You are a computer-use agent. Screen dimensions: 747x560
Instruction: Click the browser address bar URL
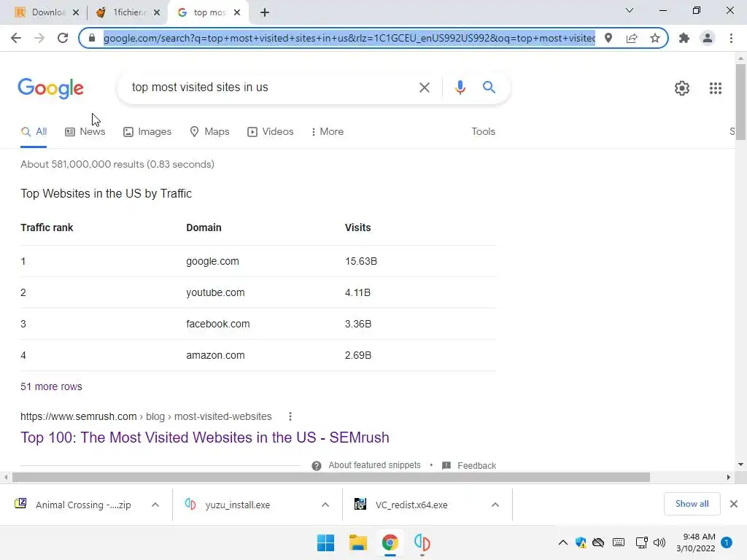349,38
